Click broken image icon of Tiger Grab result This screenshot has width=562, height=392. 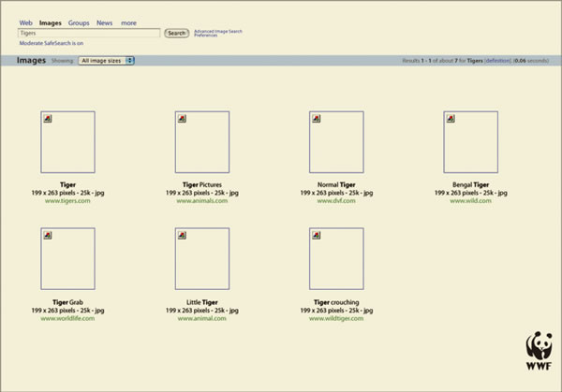coord(47,233)
